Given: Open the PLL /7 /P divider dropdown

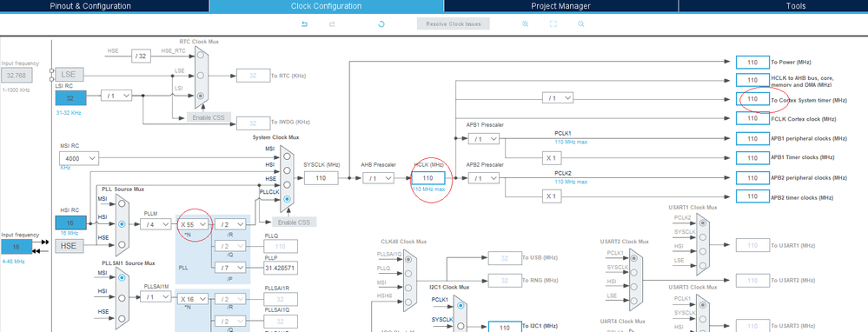Looking at the screenshot, I should point(230,268).
